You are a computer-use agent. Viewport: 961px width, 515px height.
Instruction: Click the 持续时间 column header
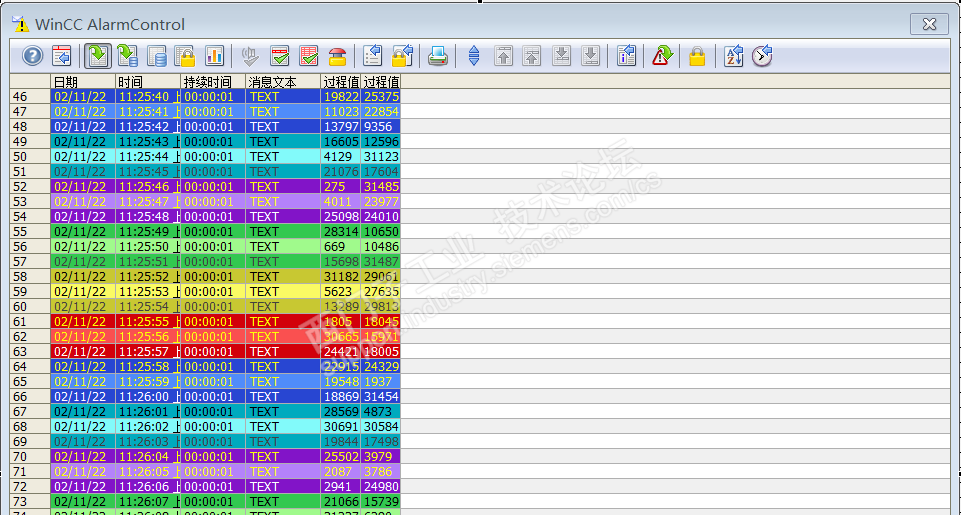pyautogui.click(x=213, y=82)
